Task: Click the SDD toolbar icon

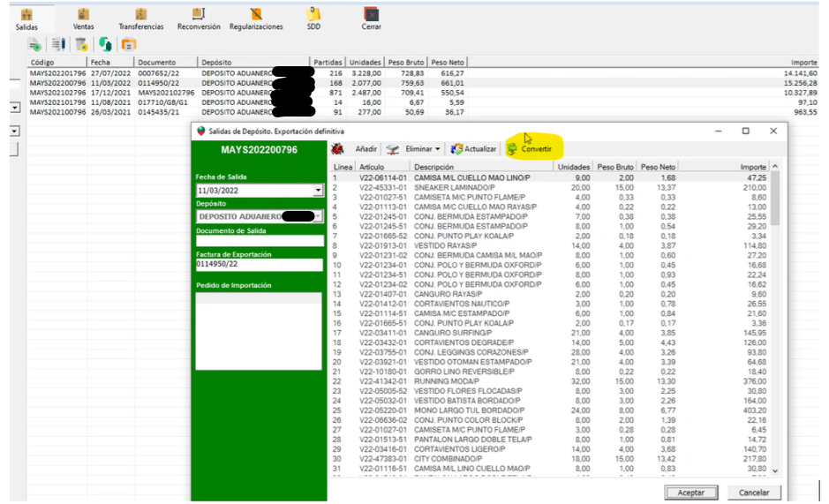Action: tap(313, 19)
